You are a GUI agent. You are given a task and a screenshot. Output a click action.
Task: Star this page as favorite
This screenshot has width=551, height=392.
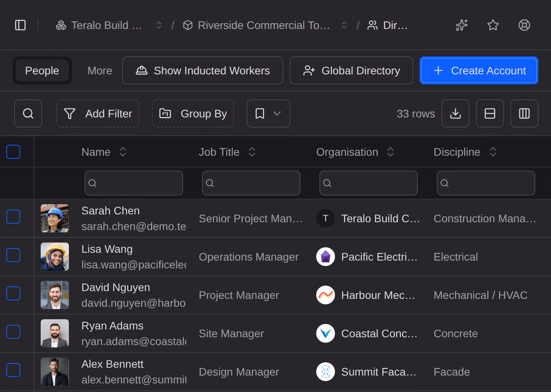[493, 25]
